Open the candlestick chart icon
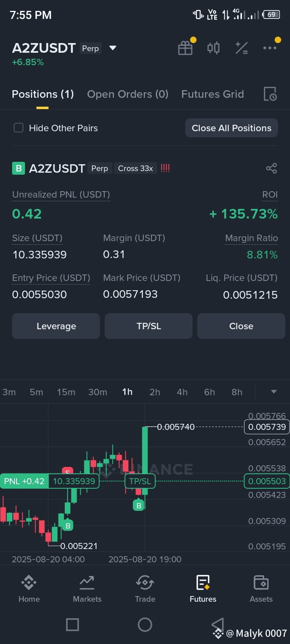This screenshot has height=644, width=290. coord(213,48)
